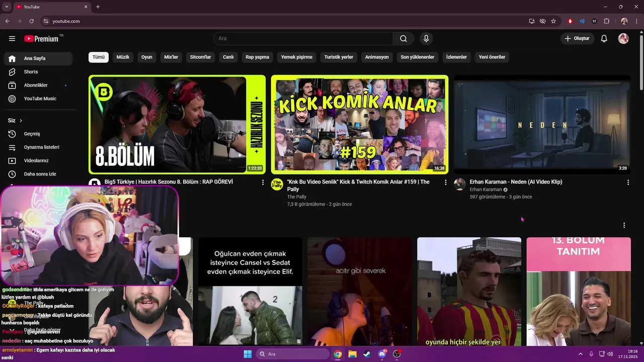The image size is (644, 362).
Task: Open Daha sonra izle list
Action: 38,174
